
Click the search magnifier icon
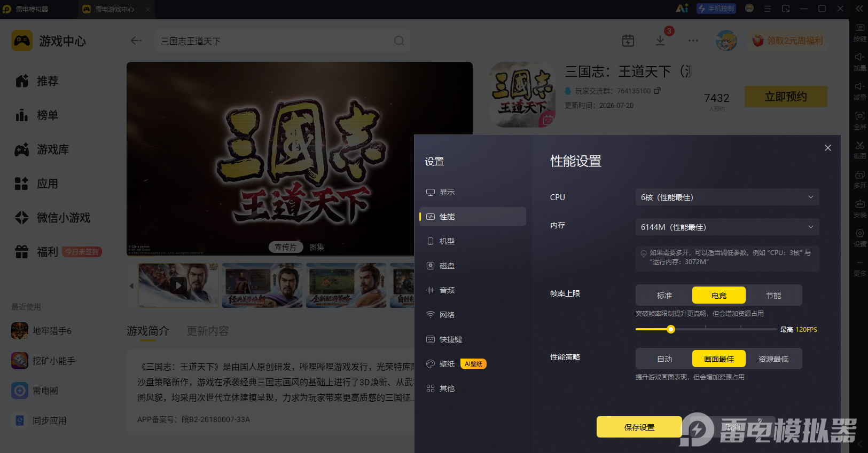[x=399, y=41]
